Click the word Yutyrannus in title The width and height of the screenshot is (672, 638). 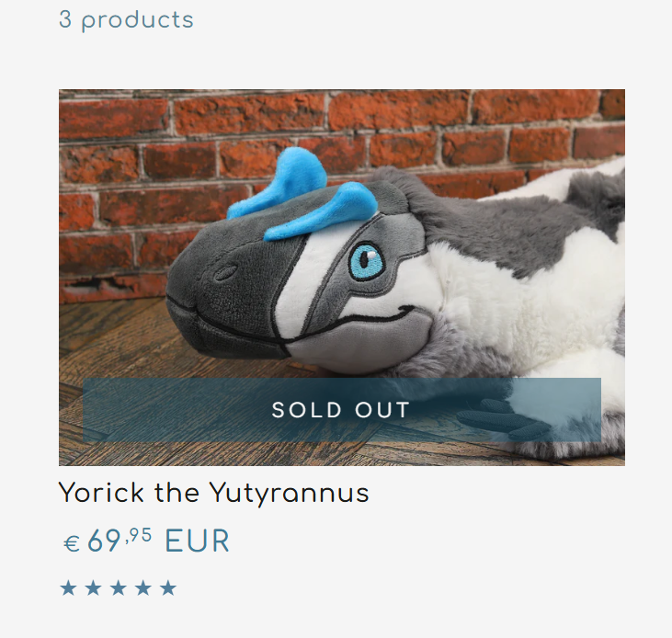[290, 494]
